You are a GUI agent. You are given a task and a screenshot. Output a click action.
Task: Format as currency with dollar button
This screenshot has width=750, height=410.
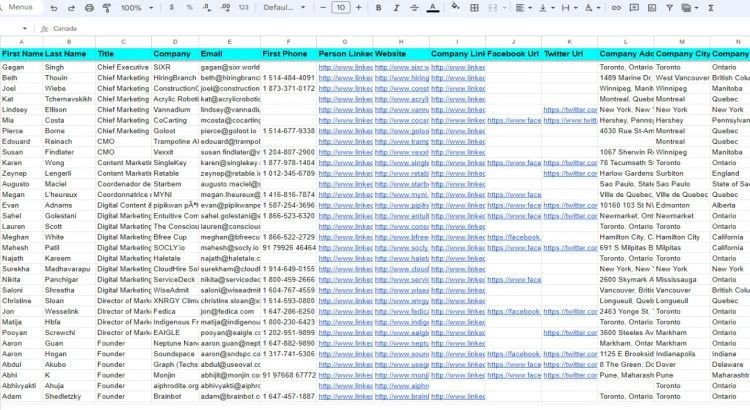pyautogui.click(x=174, y=8)
